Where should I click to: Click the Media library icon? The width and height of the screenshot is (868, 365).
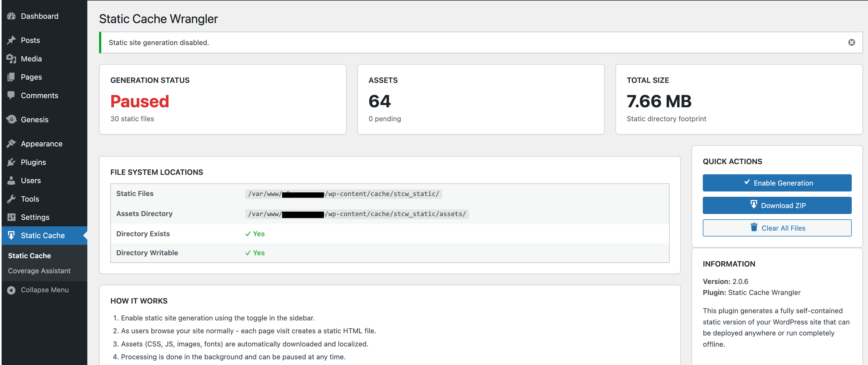click(11, 59)
